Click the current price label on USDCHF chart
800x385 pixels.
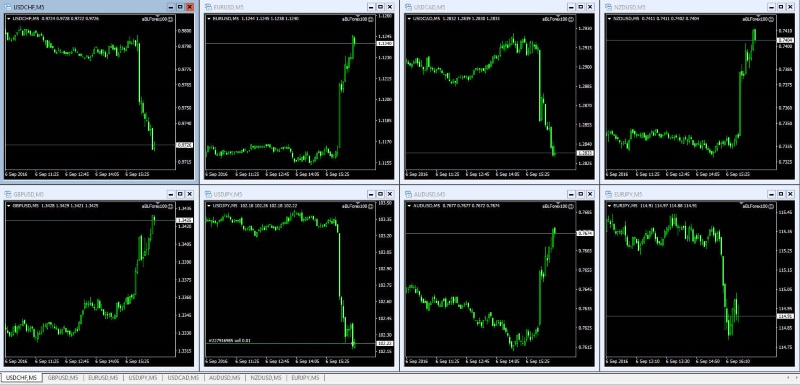click(184, 145)
